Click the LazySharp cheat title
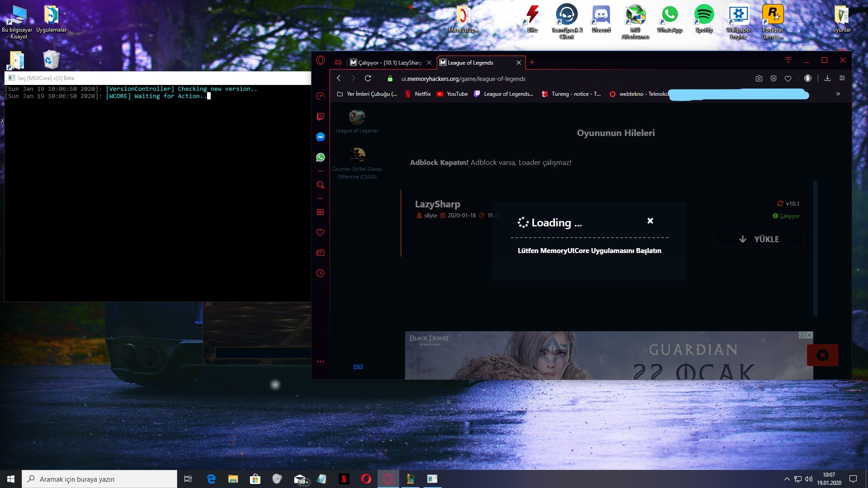This screenshot has height=488, width=868. coord(438,204)
